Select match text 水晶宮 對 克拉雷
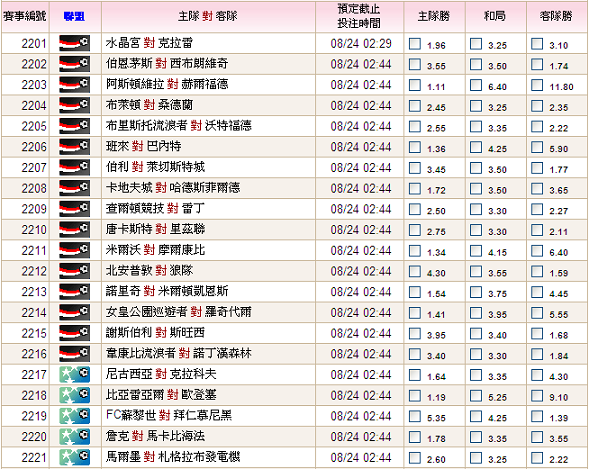Image resolution: width=589 pixels, height=469 pixels. tap(149, 43)
